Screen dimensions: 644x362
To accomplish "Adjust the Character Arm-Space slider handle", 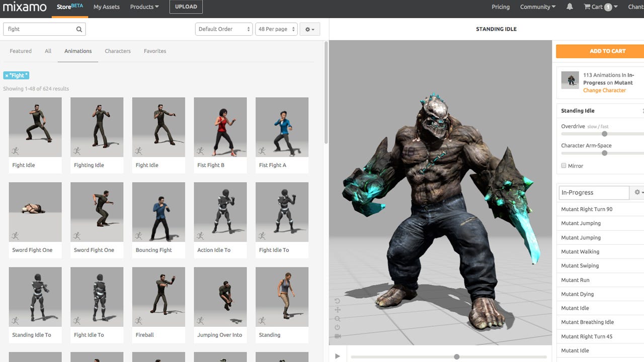I will coord(604,153).
